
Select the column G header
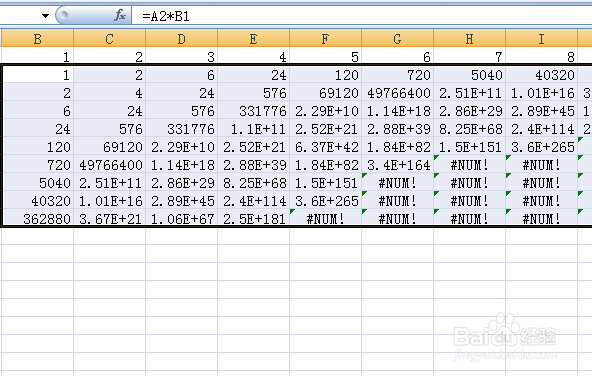coord(398,39)
